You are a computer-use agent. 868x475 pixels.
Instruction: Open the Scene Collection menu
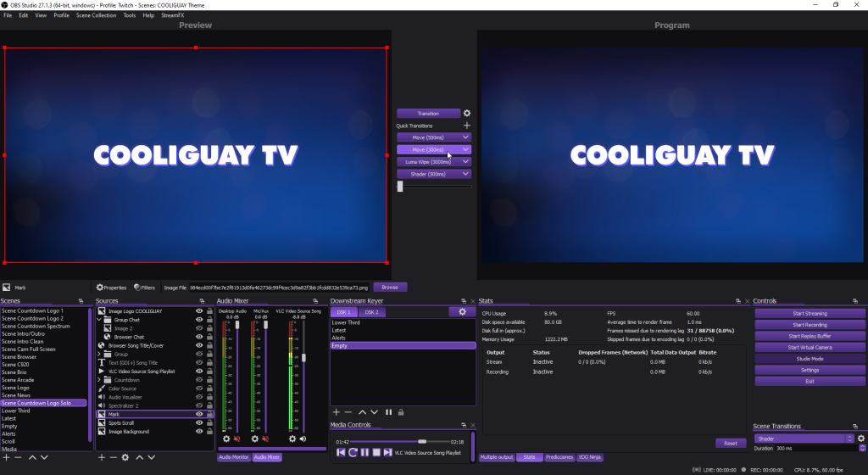(x=97, y=15)
